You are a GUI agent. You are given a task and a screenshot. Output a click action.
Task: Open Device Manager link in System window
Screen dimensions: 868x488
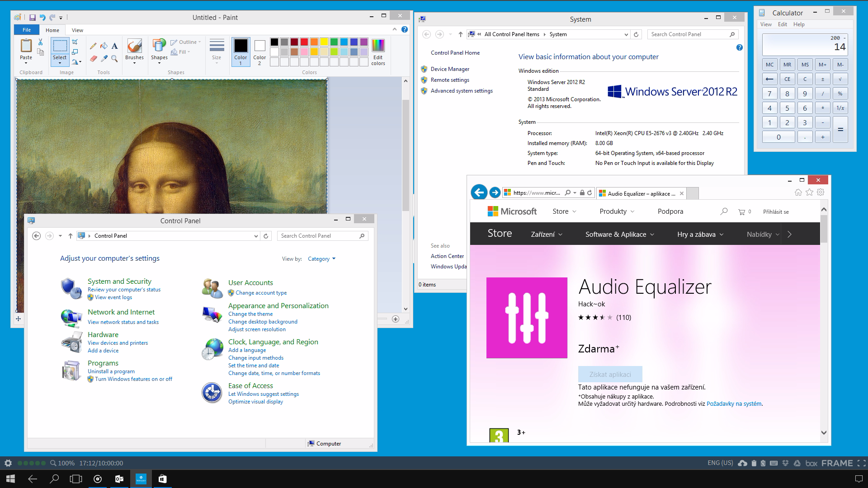click(450, 69)
